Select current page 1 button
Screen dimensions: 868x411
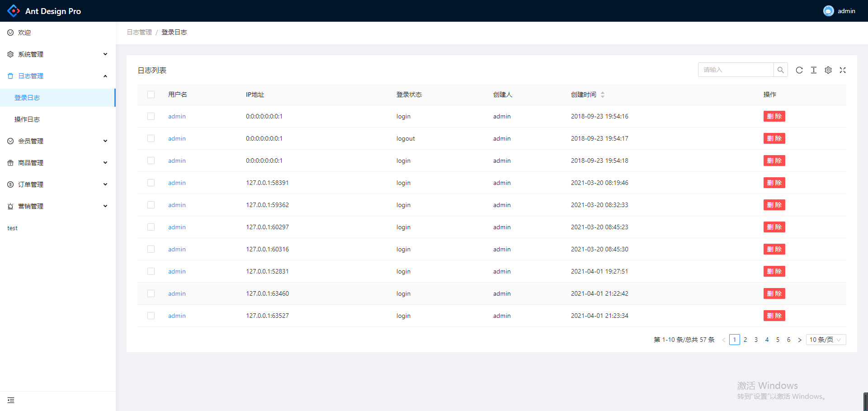(734, 340)
